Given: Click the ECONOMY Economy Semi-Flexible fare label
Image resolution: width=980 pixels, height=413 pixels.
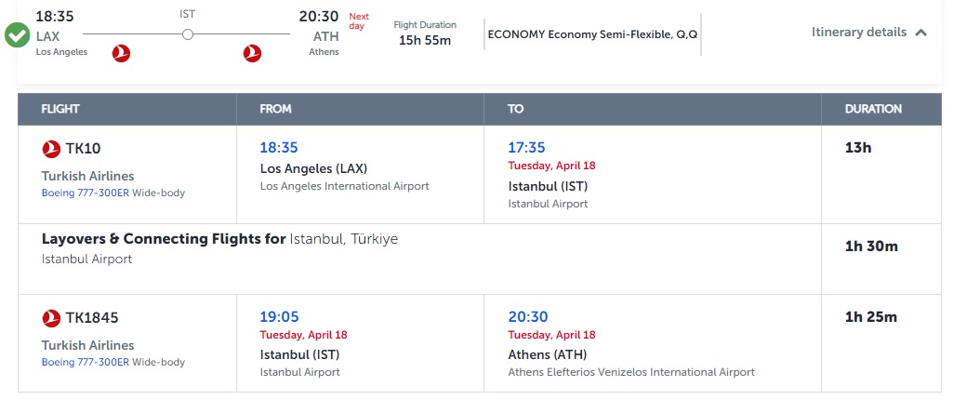Looking at the screenshot, I should [592, 35].
